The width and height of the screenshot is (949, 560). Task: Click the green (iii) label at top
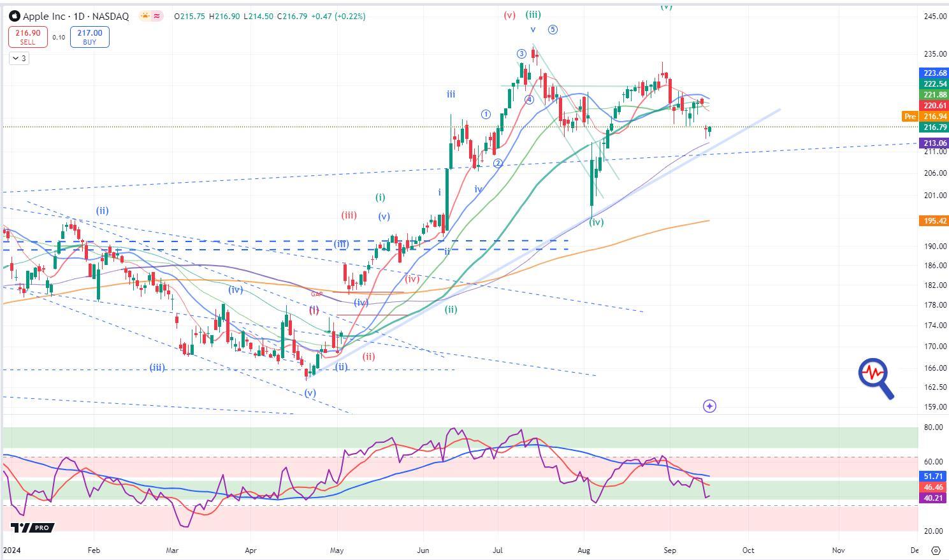(533, 15)
